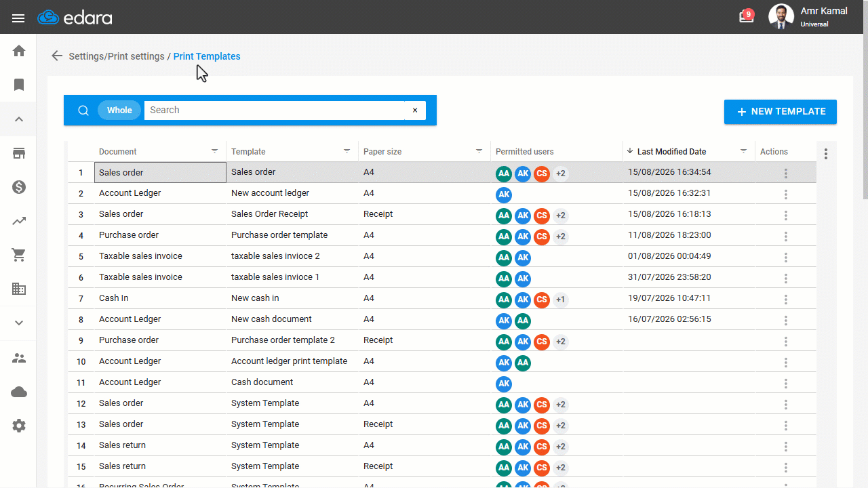Open actions menu for Purchase order template
868x488 pixels.
[786, 237]
